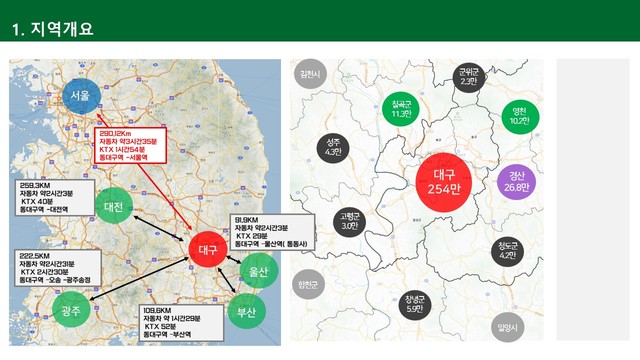Select the green 대전 city circle
640x360 pixels.
114,206
